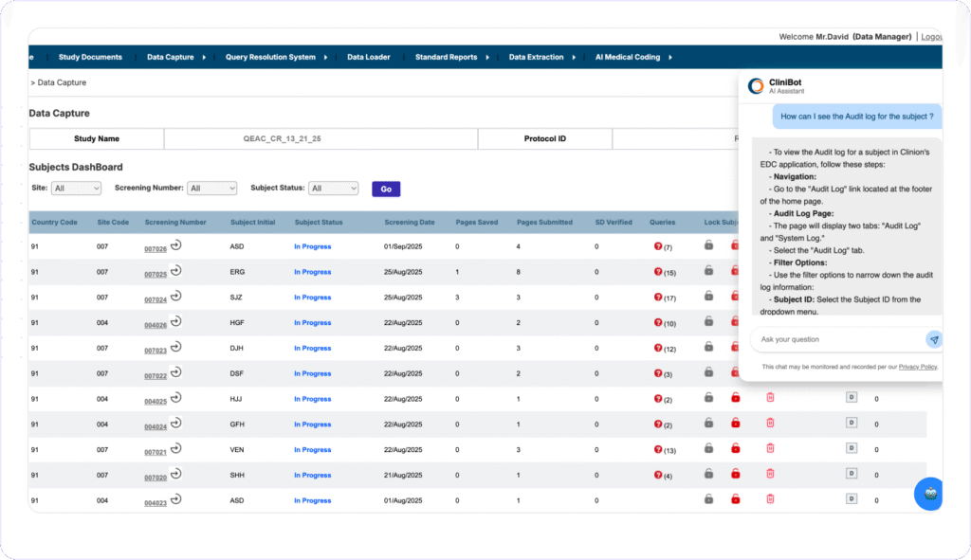
Task: Open the Privacy Policy link in the chat
Action: (918, 367)
